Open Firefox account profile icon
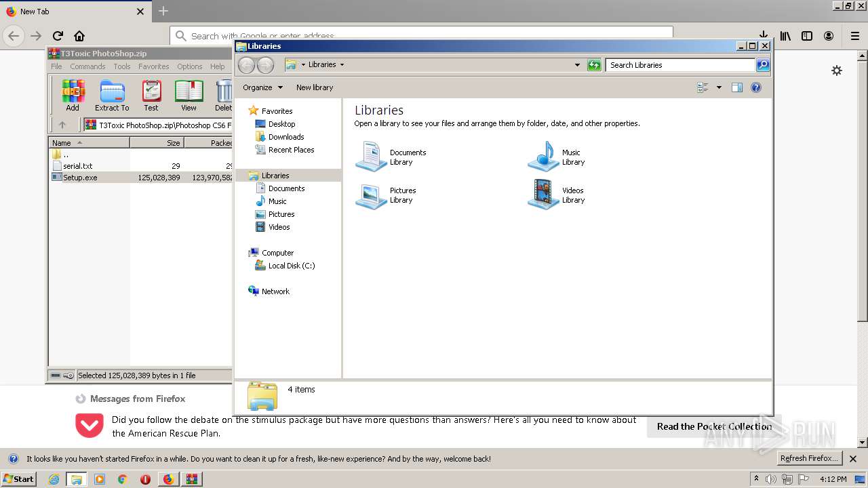 coord(829,36)
